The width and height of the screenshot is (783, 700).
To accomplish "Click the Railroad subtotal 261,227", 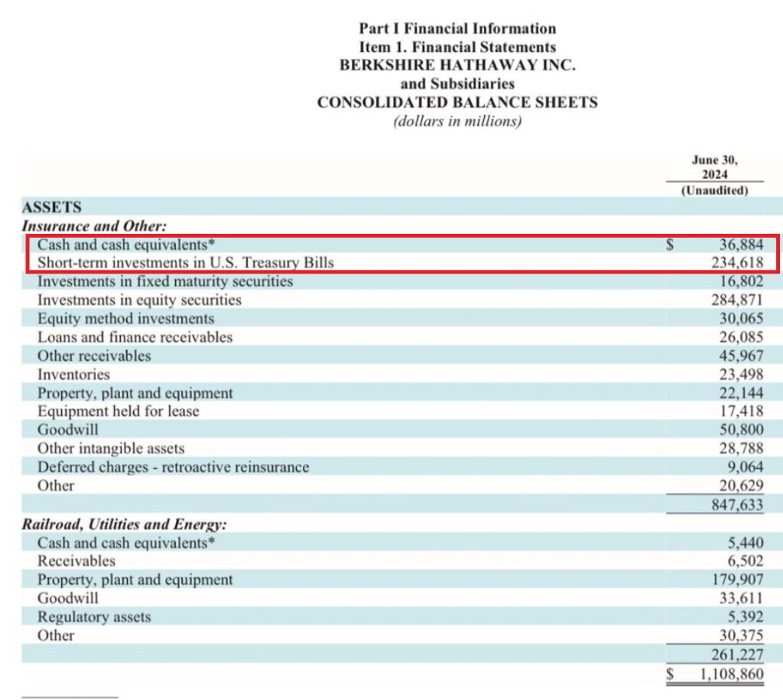I will point(738,655).
